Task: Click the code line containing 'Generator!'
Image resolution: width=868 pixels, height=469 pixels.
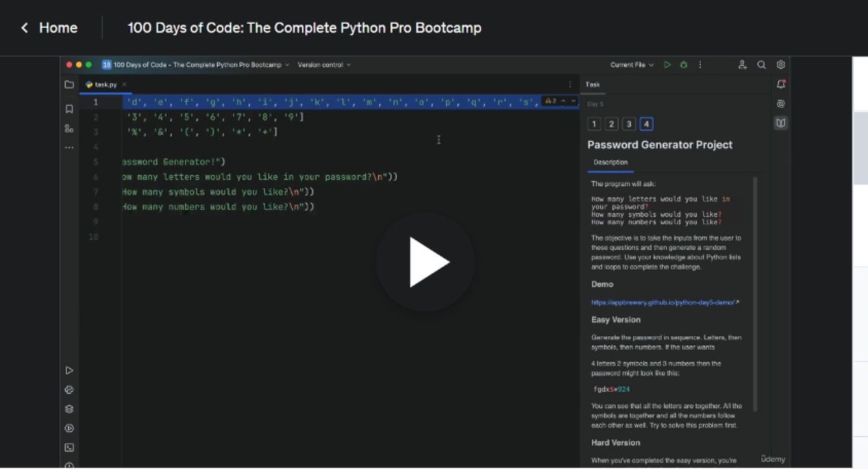Action: pos(173,162)
